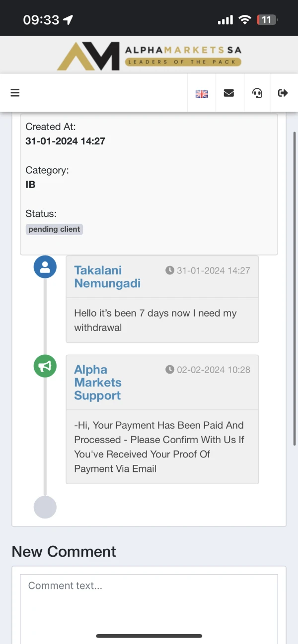Click into the Comment text field

pyautogui.click(x=149, y=605)
